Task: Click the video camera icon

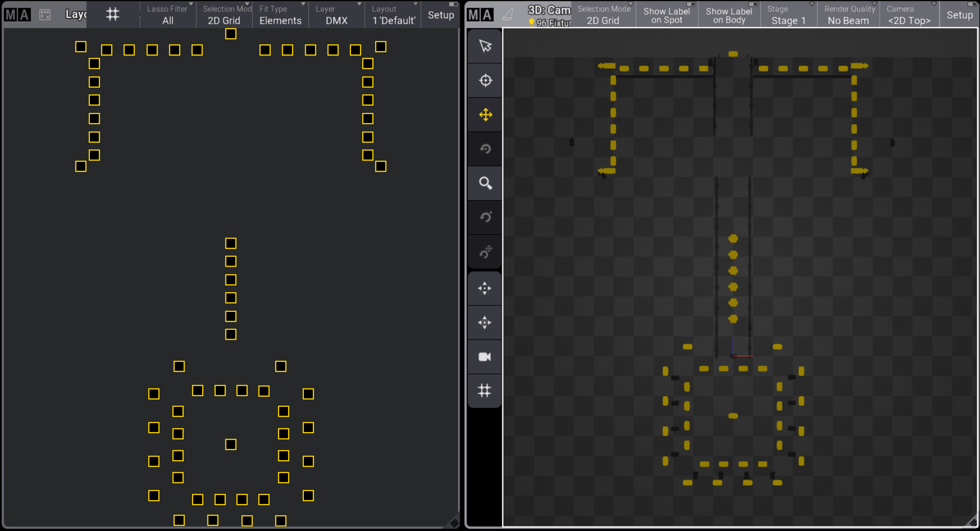Action: tap(485, 357)
